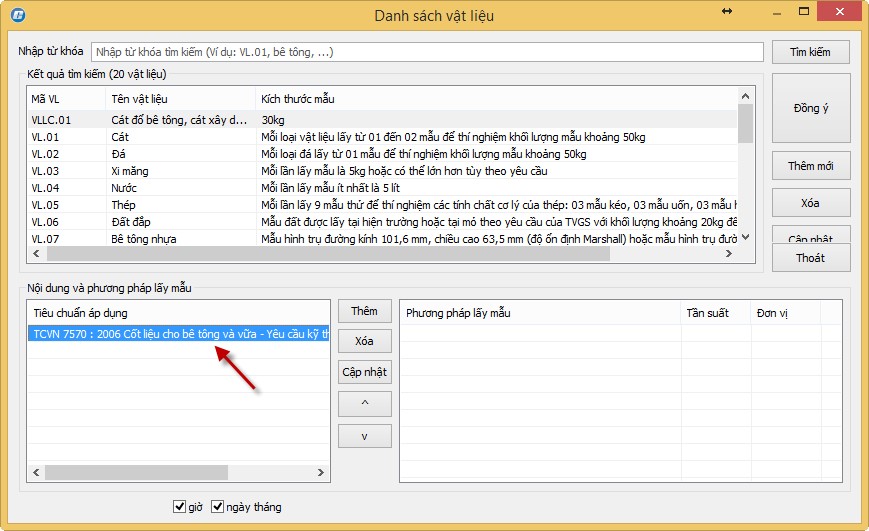Toggle the "giờ" checkbox
This screenshot has width=869, height=531.
pos(180,507)
